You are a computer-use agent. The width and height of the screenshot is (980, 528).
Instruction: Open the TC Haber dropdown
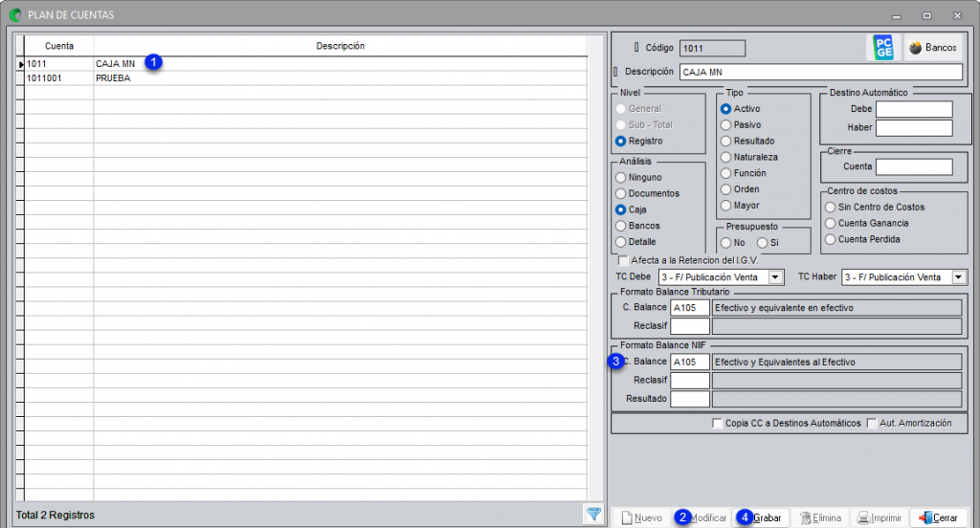click(958, 276)
